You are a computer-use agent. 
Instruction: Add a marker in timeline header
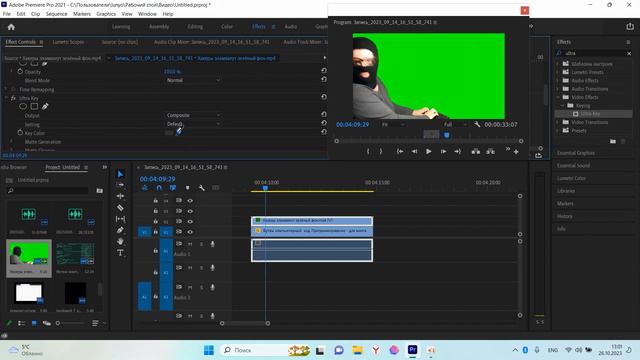[187, 188]
